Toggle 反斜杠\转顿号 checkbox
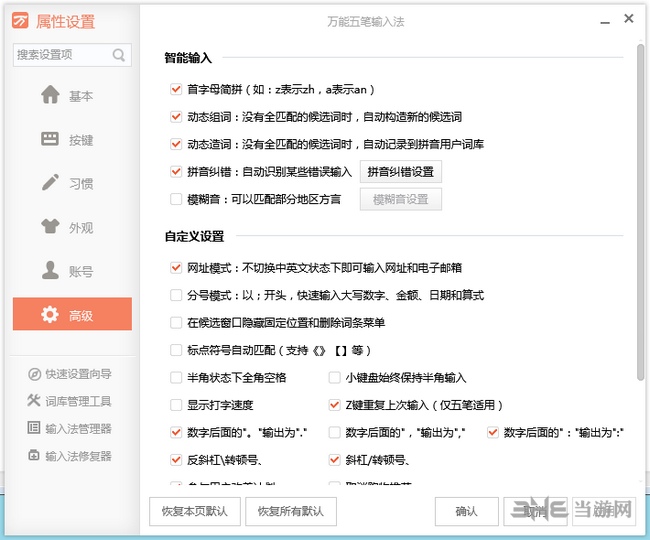Screen dimensions: 650x540 pos(176,460)
